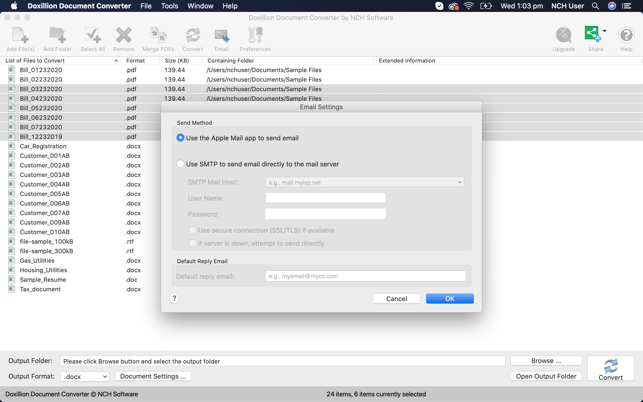Select the Housing_Utilities file row
Screen dimensions: 643x402
43,270
